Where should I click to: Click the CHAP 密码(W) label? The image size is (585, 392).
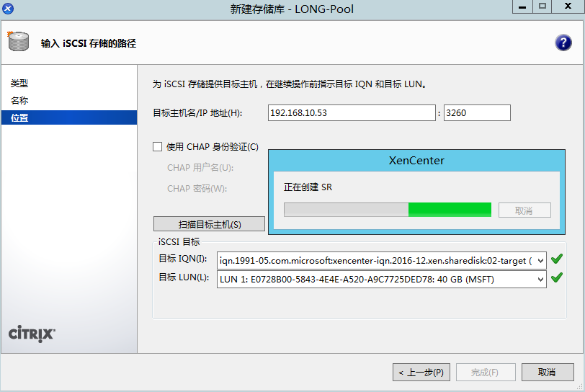[x=197, y=189]
